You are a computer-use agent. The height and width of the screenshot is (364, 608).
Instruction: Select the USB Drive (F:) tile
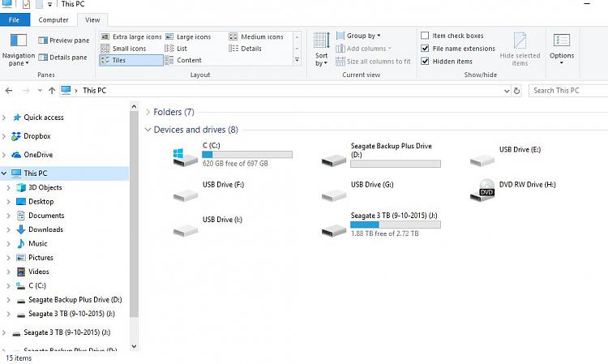coord(208,192)
